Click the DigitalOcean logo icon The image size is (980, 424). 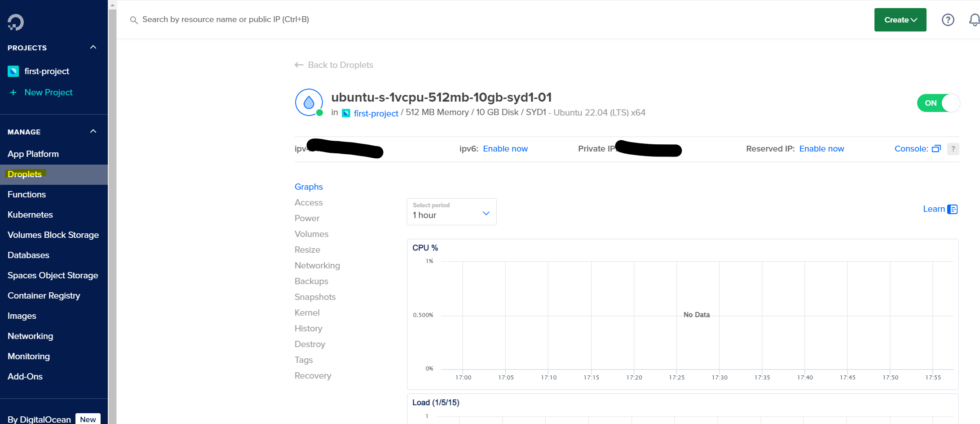16,22
